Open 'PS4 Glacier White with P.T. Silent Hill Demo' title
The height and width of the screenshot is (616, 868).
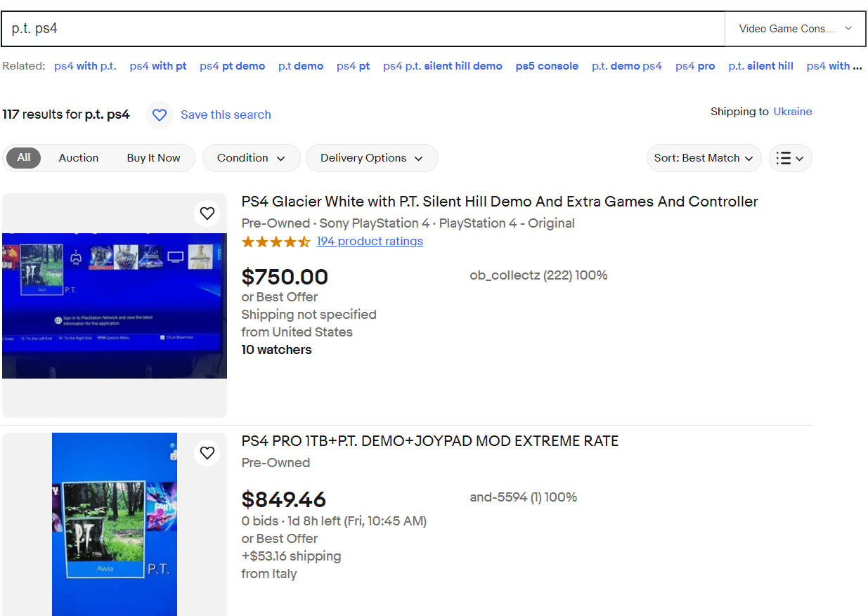pyautogui.click(x=500, y=202)
